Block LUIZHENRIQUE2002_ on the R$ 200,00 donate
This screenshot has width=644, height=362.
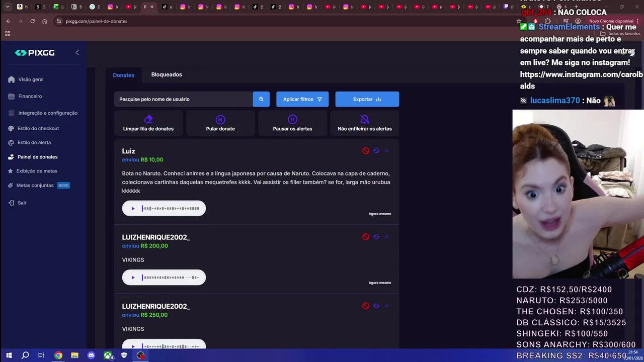click(x=366, y=237)
